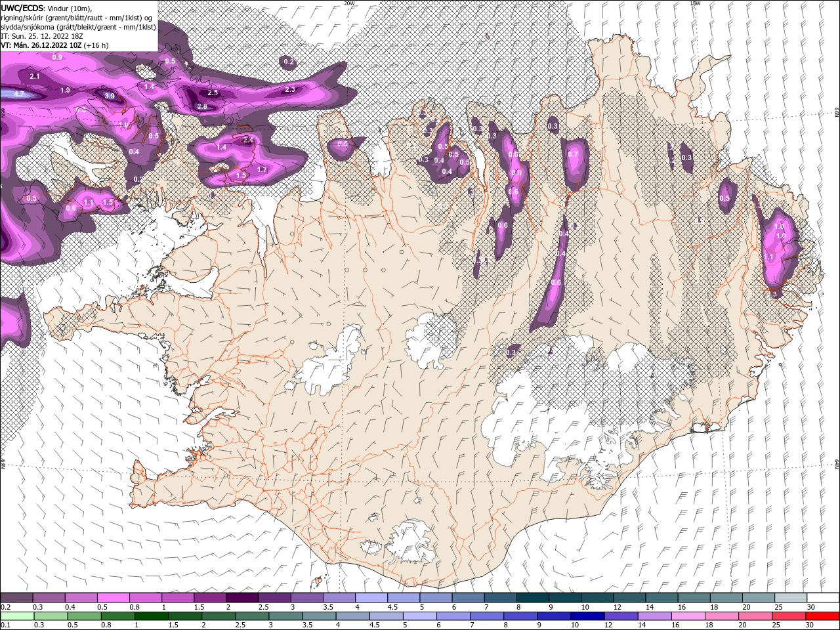Click the darkest plum-purple swatch in upper legend
840x630 pixels.
[241, 598]
